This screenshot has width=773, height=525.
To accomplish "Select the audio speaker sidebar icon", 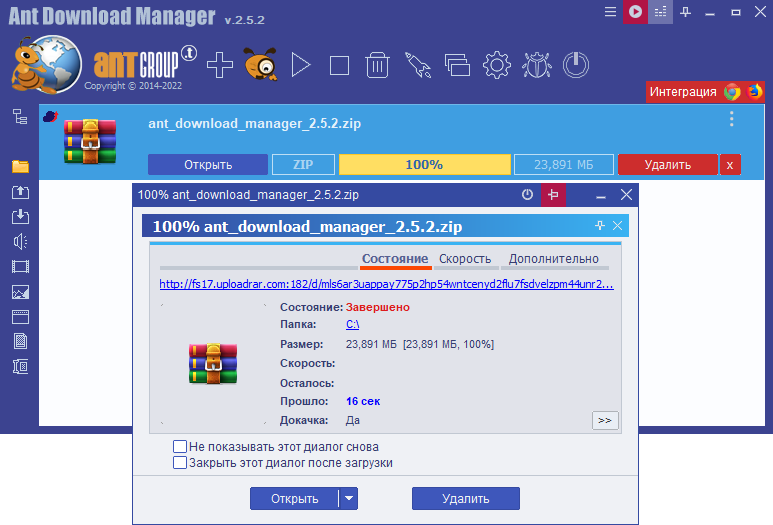I will click(x=20, y=242).
